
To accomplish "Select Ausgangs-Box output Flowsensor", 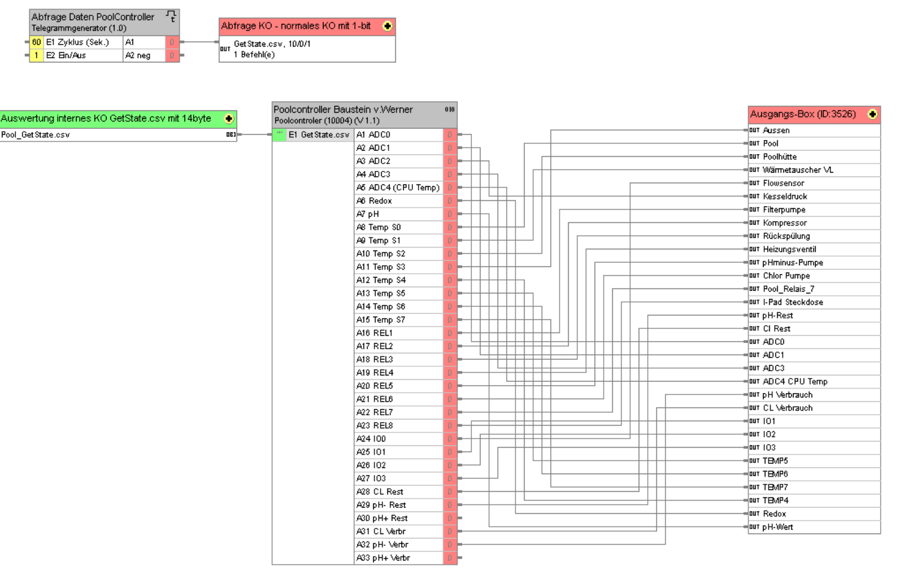I will point(814,183).
